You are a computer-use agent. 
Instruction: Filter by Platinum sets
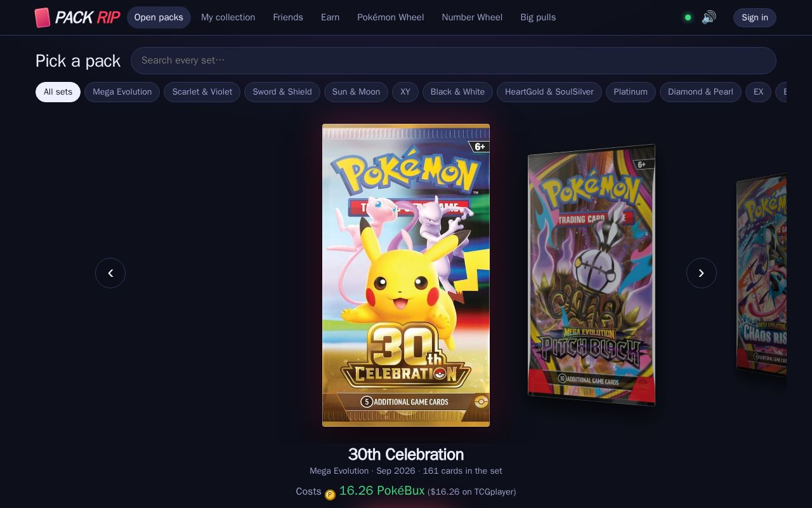[x=631, y=92]
